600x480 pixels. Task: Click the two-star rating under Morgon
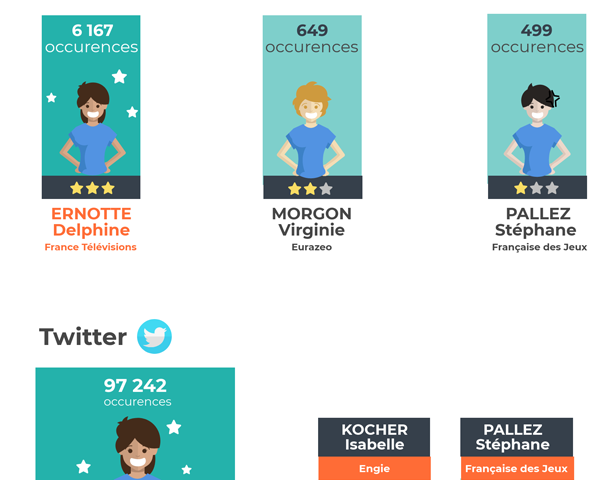[311, 188]
